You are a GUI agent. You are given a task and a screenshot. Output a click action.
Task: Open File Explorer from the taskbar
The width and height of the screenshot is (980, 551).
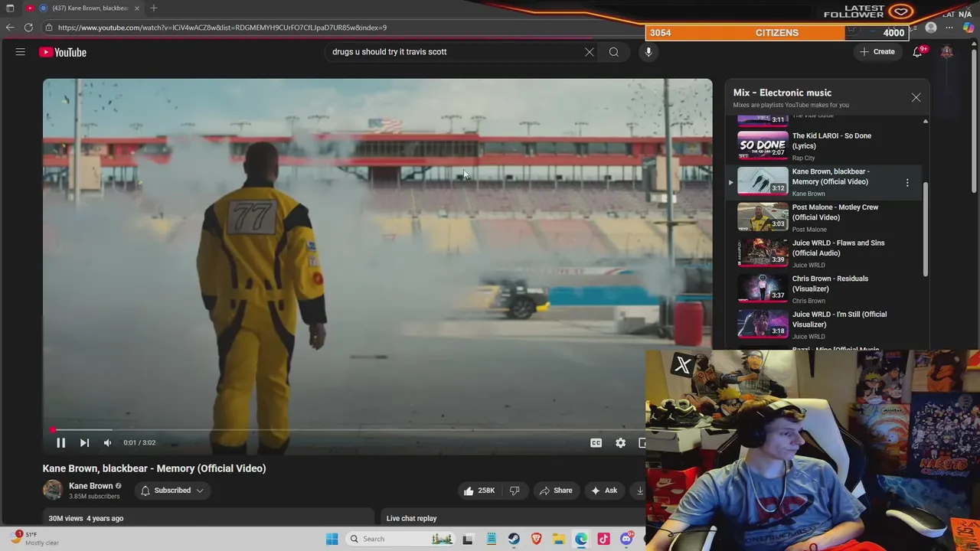click(x=559, y=539)
